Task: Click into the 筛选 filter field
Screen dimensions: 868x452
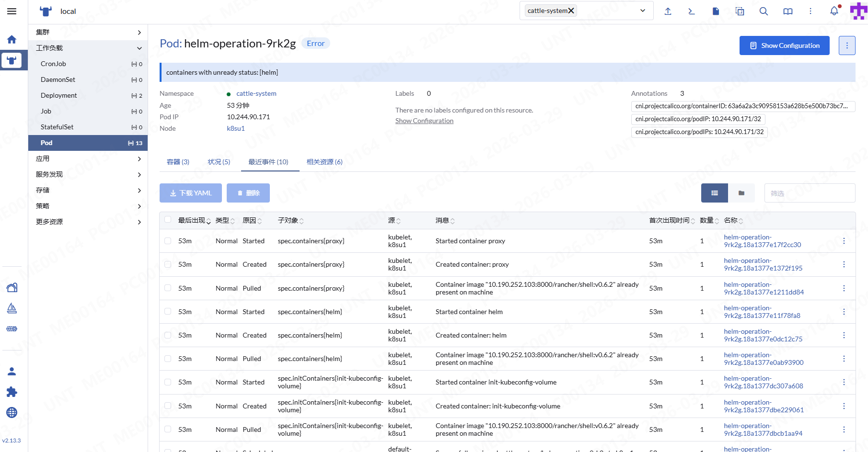Action: coord(810,193)
